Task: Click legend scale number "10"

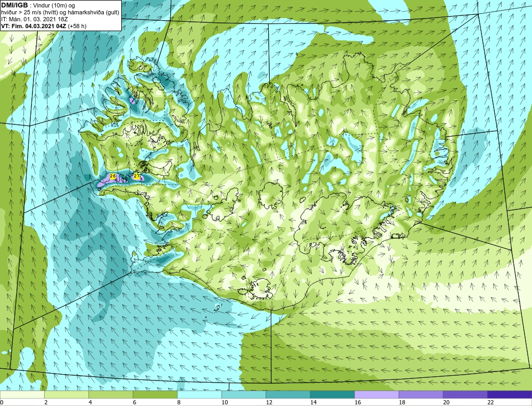Action: (225, 402)
